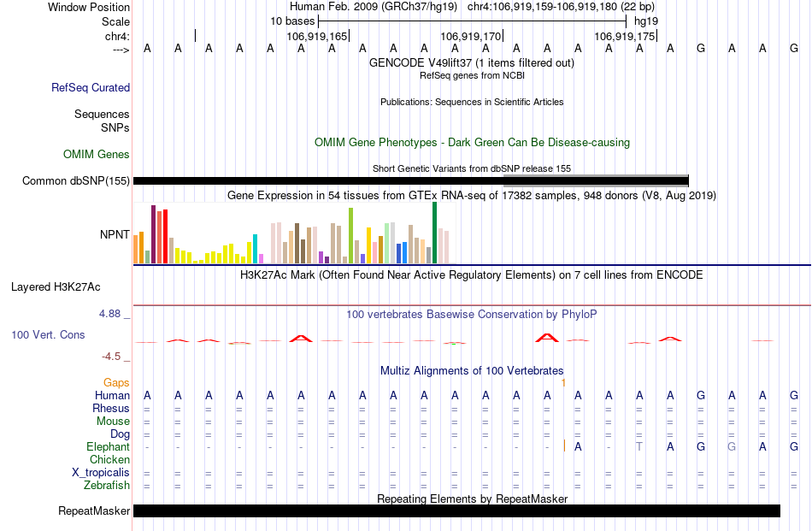812x531 pixels.
Task: Click the Common dbSNP(155) track label
Action: point(76,180)
